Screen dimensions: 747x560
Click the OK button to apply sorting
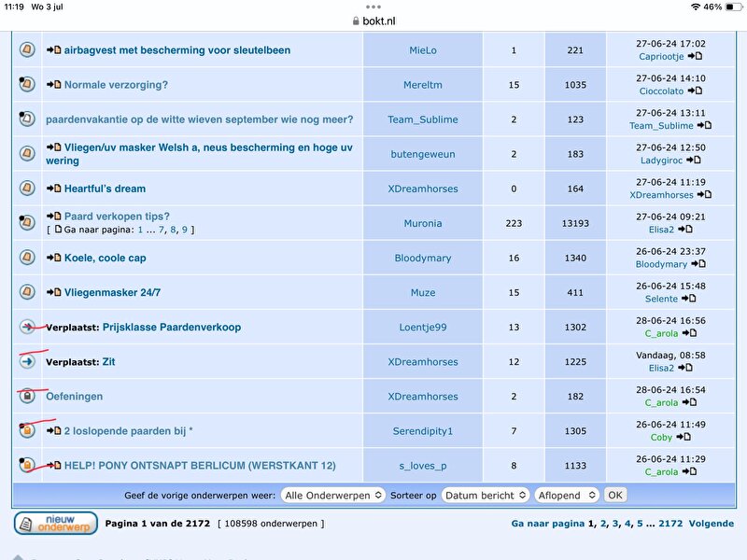point(615,496)
